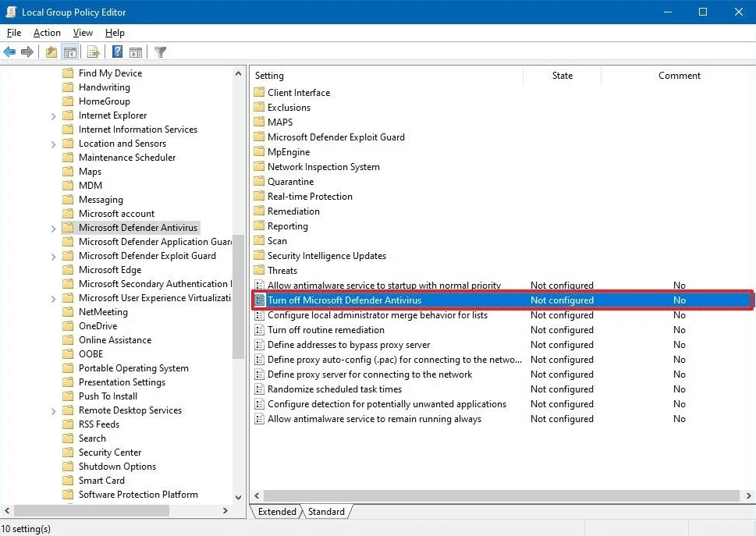This screenshot has width=756, height=536.
Task: Click the Client Interface folder icon
Action: 259,92
